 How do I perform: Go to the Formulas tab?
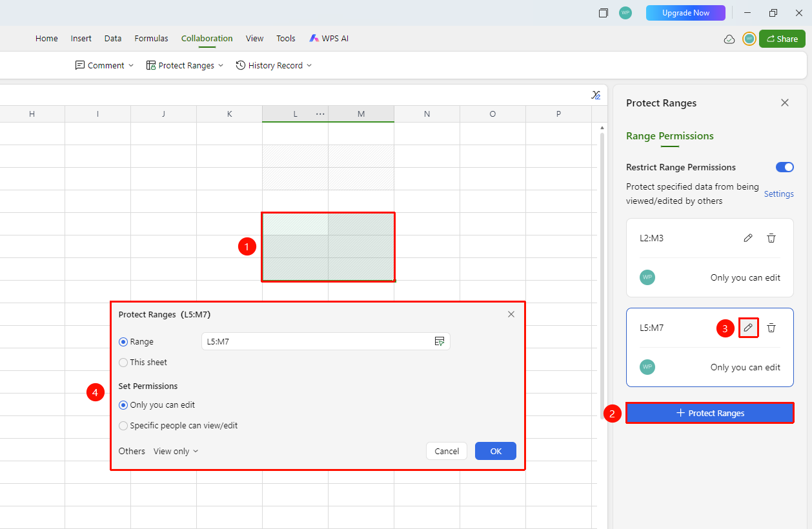pos(151,39)
